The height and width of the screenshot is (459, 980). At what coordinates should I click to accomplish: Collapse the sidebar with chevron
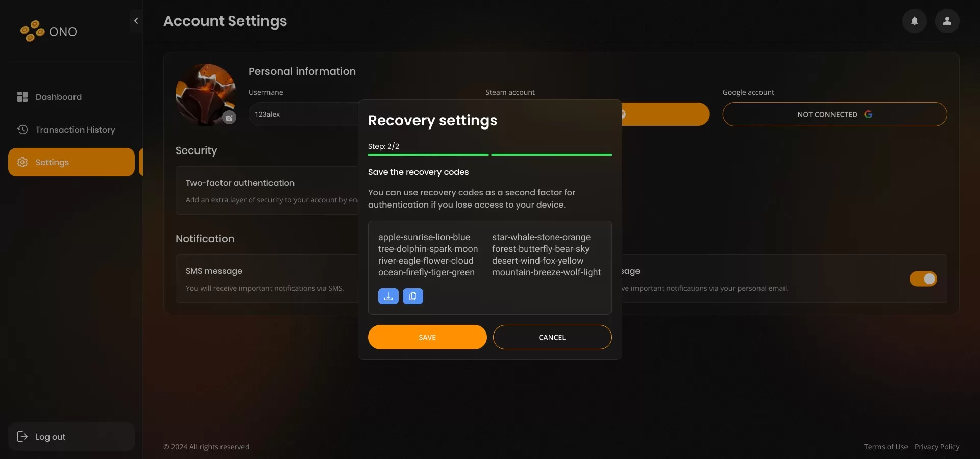pos(136,21)
